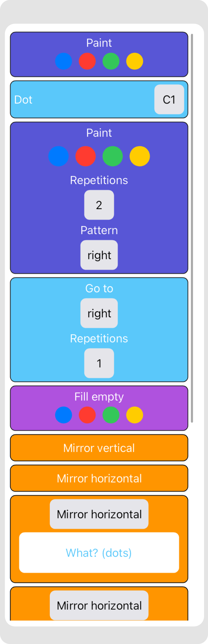Click the What? (dots) placeholder slot
Screen dimensions: 208x644
coord(99,553)
